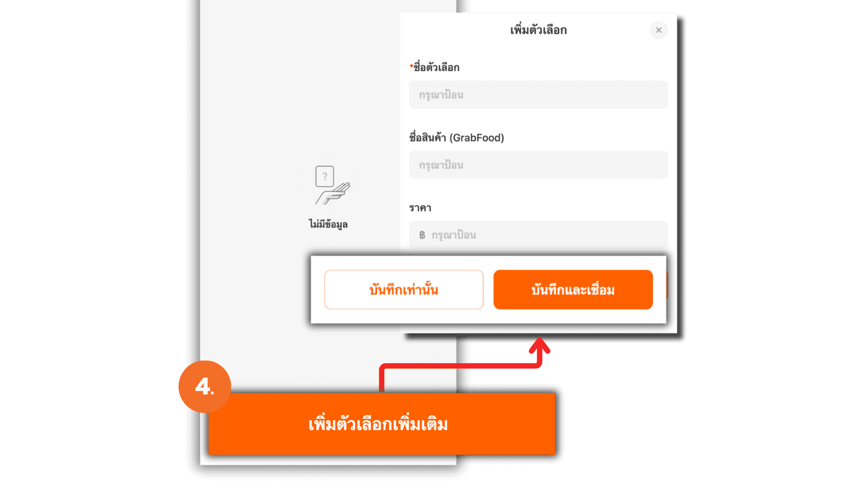Click the ชื่อตัวเลือก input field
This screenshot has height=488, width=868.
point(538,94)
